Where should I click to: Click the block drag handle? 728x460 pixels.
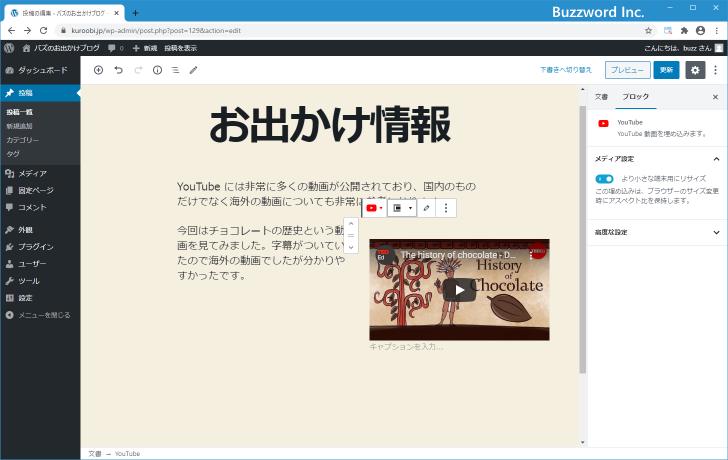pos(351,235)
